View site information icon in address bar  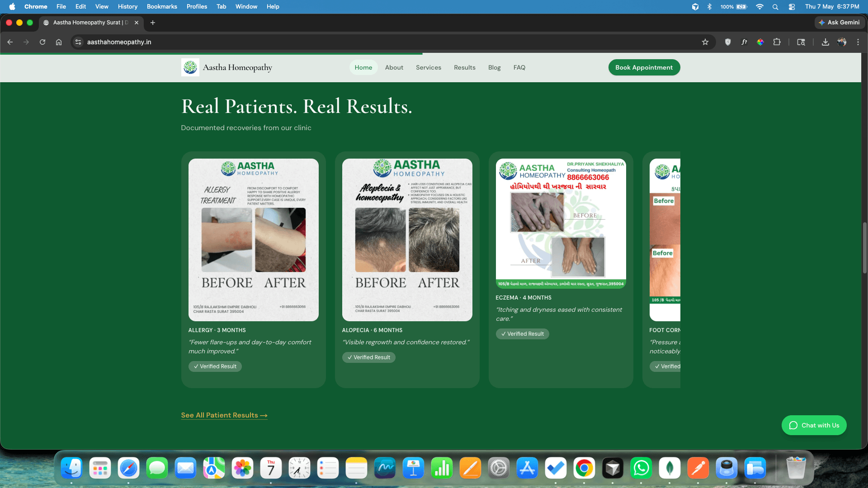click(x=78, y=42)
